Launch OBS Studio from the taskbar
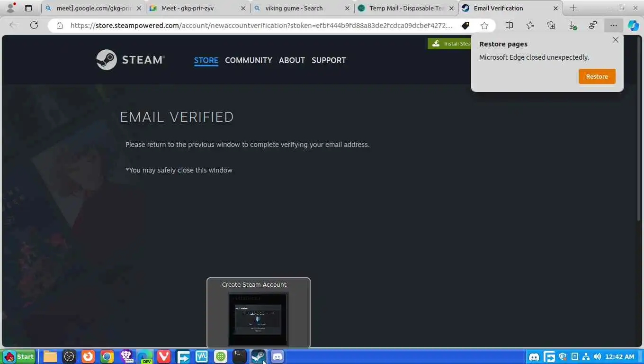Image resolution: width=644 pixels, height=364 pixels. click(x=69, y=356)
